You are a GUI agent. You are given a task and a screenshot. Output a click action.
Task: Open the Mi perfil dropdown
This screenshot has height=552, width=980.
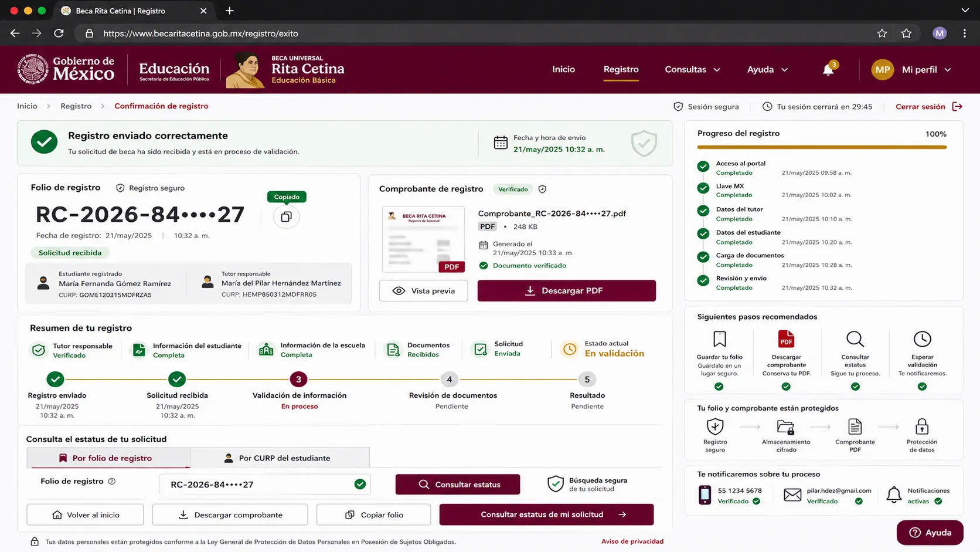pos(926,70)
